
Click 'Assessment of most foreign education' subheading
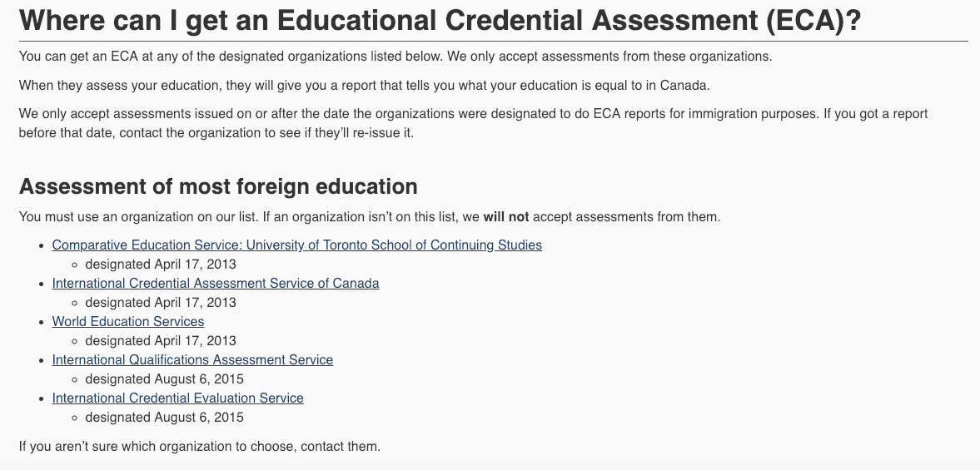(218, 186)
